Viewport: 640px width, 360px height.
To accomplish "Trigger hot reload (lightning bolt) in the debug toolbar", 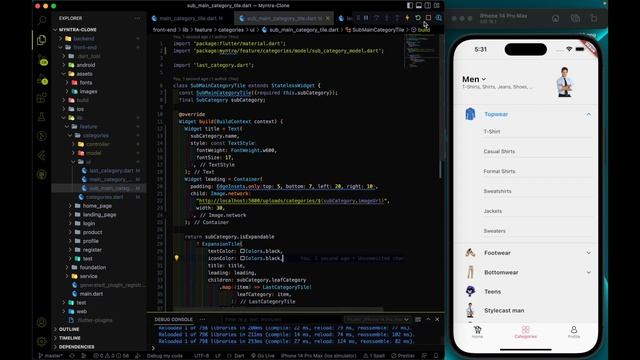I will click(x=407, y=18).
